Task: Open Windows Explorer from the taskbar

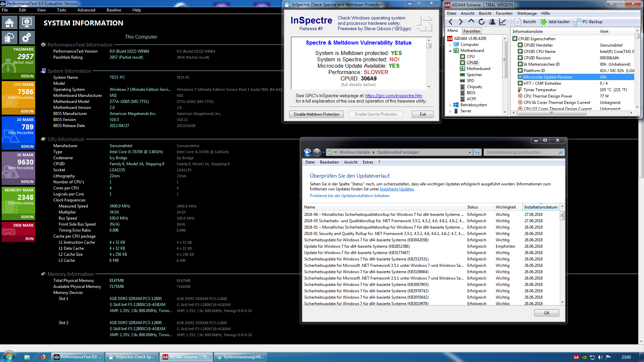Action: pyautogui.click(x=27, y=357)
